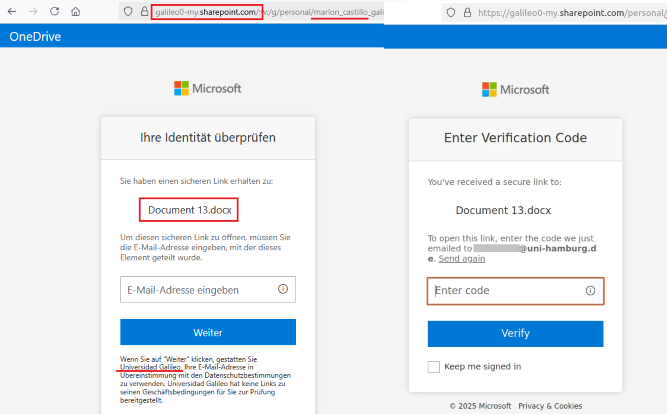Click the padlock icon in right browser

[467, 13]
